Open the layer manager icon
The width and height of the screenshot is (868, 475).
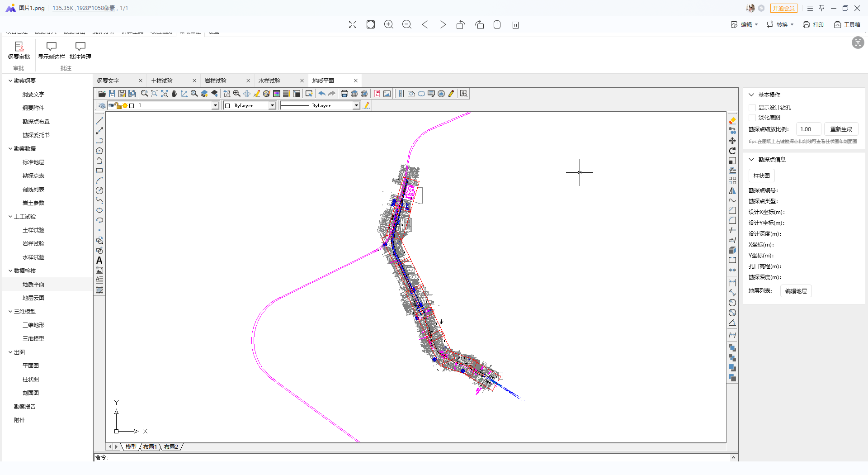[102, 105]
